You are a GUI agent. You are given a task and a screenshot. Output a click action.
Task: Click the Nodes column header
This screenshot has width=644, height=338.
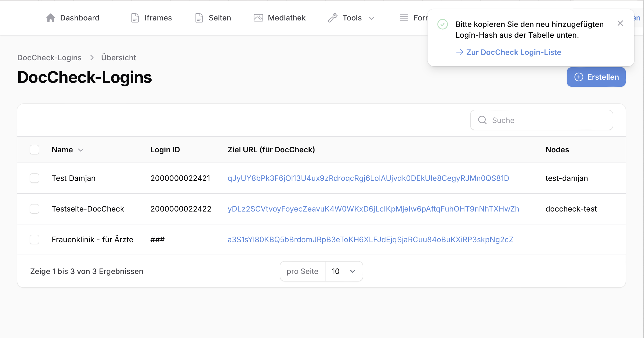(557, 150)
